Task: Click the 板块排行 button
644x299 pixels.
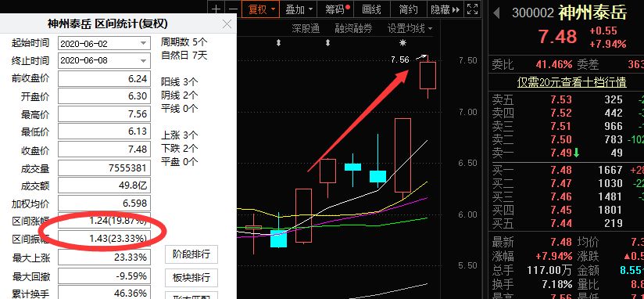Action: [191, 278]
